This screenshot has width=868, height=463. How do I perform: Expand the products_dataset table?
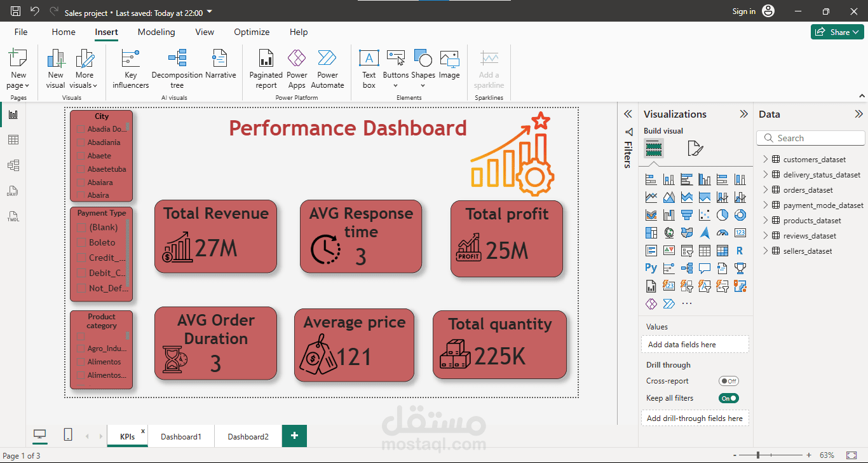(x=765, y=220)
